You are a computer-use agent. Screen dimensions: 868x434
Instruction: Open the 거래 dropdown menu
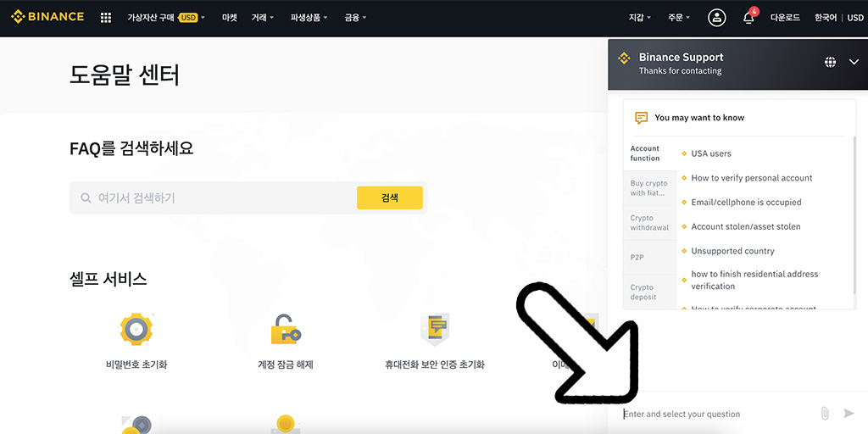pyautogui.click(x=263, y=18)
